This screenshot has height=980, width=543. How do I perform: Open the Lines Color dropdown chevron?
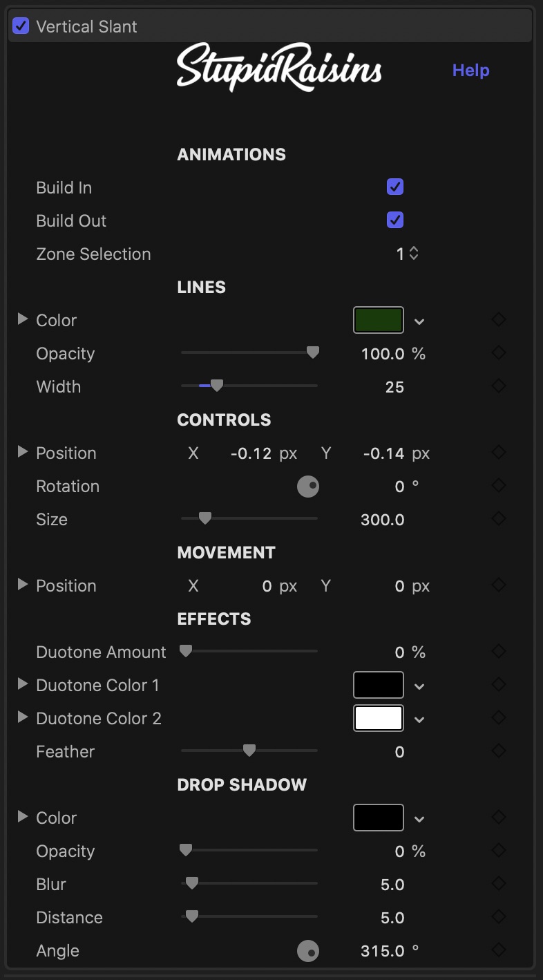pos(419,321)
